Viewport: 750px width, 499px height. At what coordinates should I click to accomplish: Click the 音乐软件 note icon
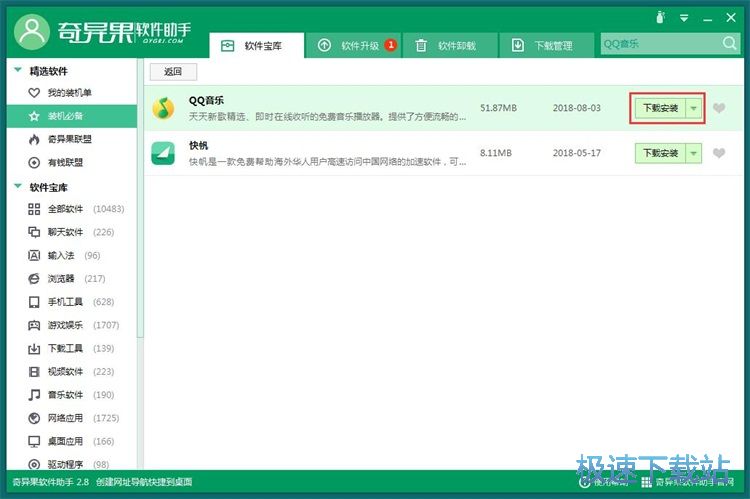click(x=34, y=395)
